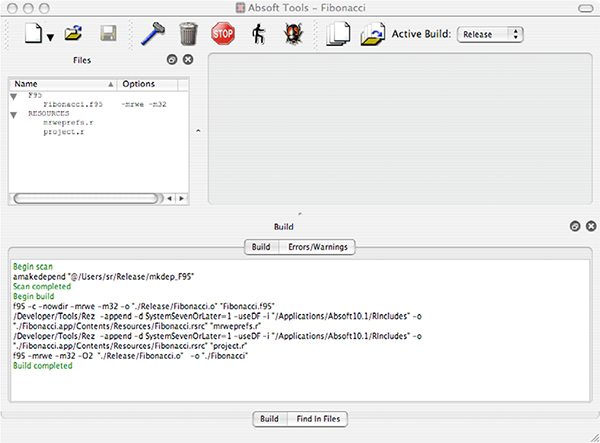Sort by the Name column header
Screen dimensions: 600x443
tap(63, 84)
